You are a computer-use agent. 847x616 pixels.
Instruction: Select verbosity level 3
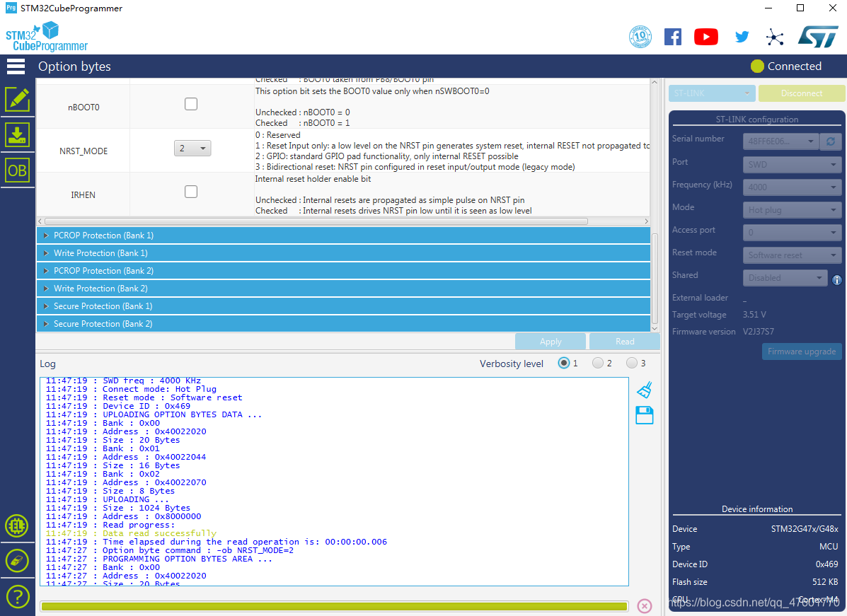tap(631, 363)
